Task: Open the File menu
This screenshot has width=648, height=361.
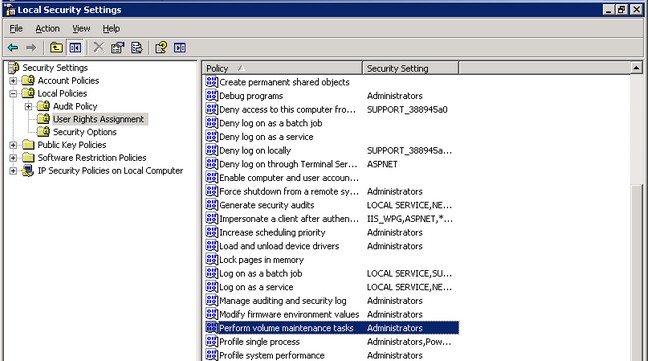Action: (x=16, y=28)
